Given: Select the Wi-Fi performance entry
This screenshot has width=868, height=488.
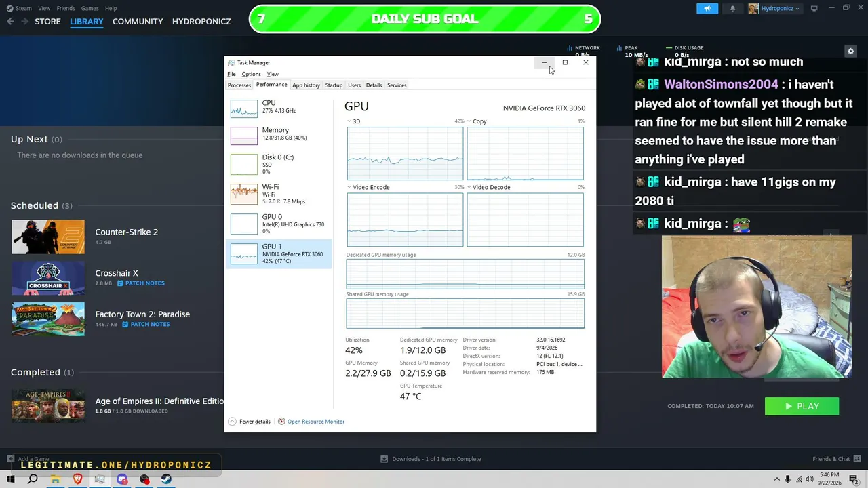Looking at the screenshot, I should [x=279, y=194].
